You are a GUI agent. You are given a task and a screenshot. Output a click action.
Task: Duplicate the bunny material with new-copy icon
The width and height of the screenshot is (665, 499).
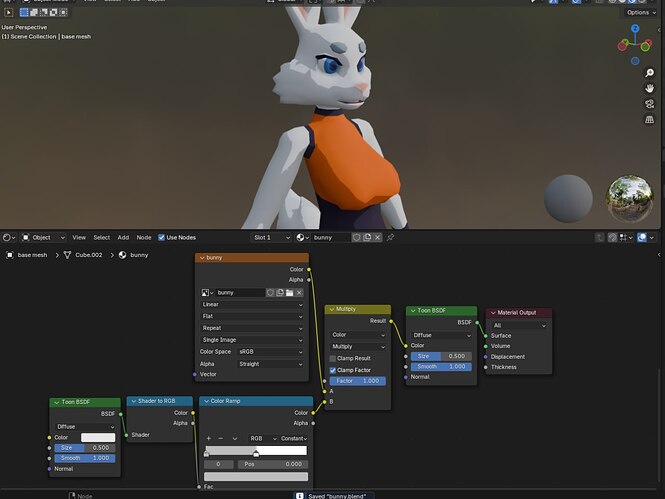click(x=367, y=237)
